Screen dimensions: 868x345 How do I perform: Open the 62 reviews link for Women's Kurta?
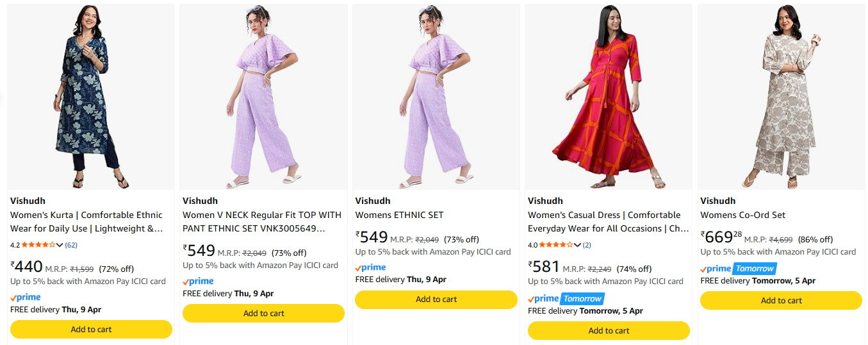pyautogui.click(x=71, y=245)
